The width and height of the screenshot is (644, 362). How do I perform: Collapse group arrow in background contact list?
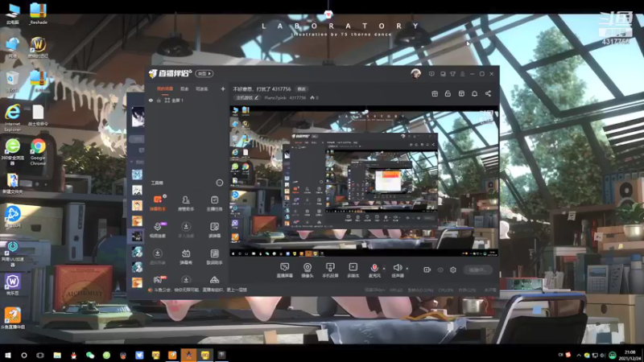[x=132, y=162]
